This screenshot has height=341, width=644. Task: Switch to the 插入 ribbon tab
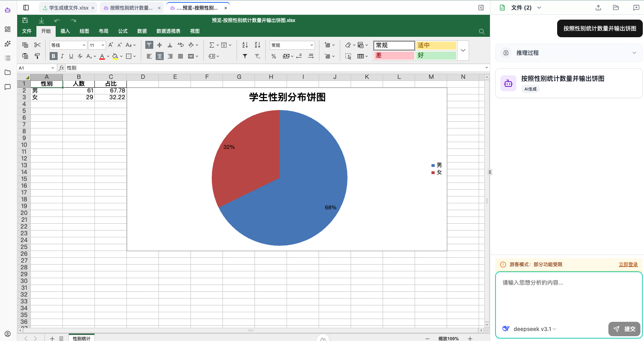(65, 31)
